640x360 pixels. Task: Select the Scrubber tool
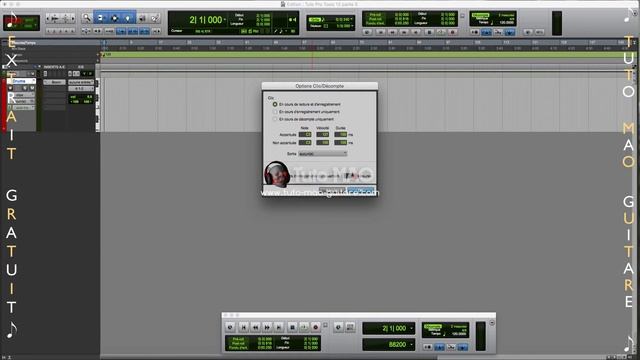[x=142, y=18]
